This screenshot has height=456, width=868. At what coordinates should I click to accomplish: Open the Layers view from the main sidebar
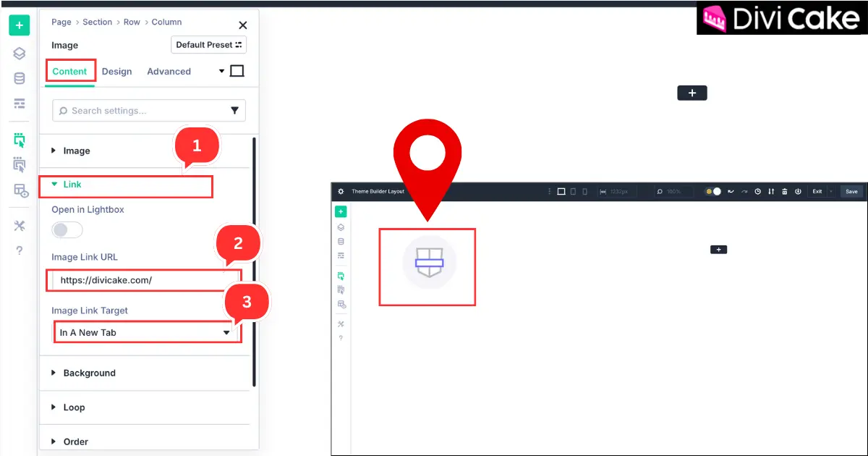[20, 54]
